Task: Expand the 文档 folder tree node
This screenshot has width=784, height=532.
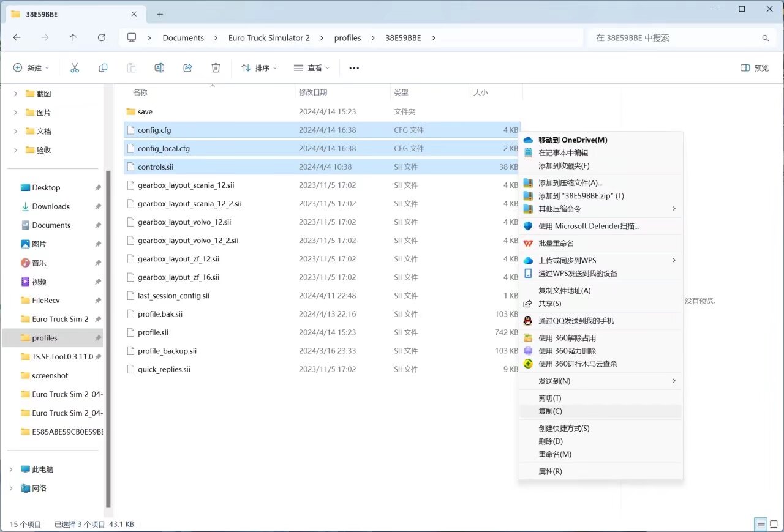Action: point(15,131)
